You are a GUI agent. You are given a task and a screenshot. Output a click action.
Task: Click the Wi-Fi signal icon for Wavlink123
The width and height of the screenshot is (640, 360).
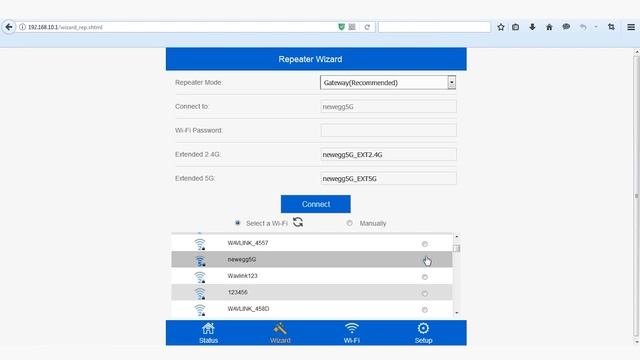click(x=200, y=277)
